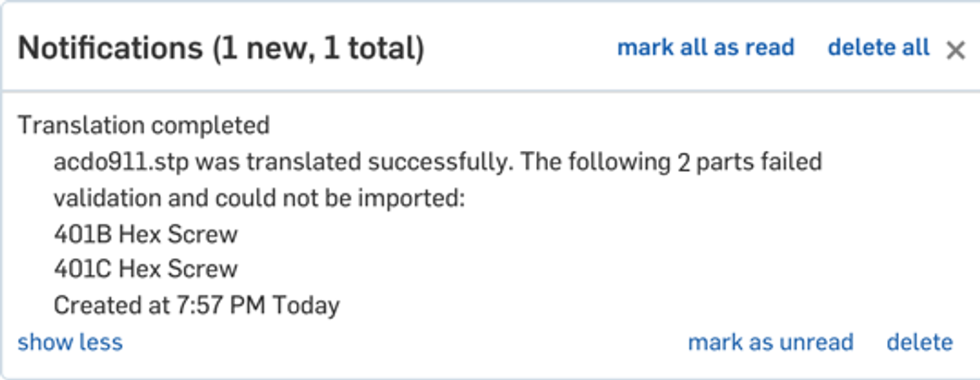
Task: Select the '401B Hex Screw' entry
Action: 146,234
